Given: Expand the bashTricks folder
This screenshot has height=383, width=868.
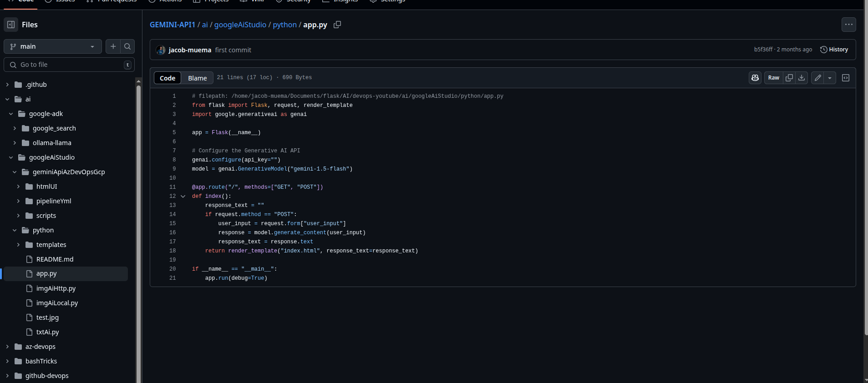Looking at the screenshot, I should coord(7,361).
